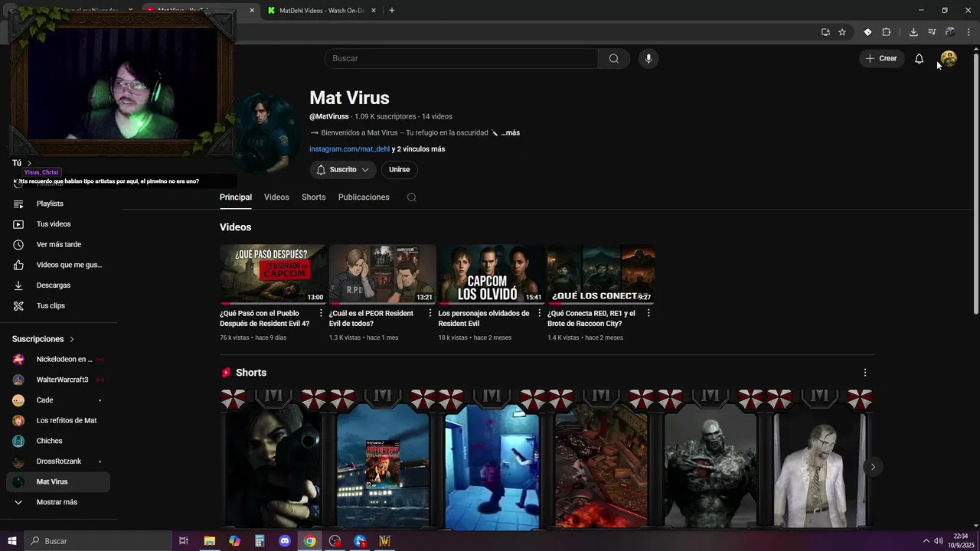Open options menu for Pueblo Resident Evil 4 video

(321, 313)
